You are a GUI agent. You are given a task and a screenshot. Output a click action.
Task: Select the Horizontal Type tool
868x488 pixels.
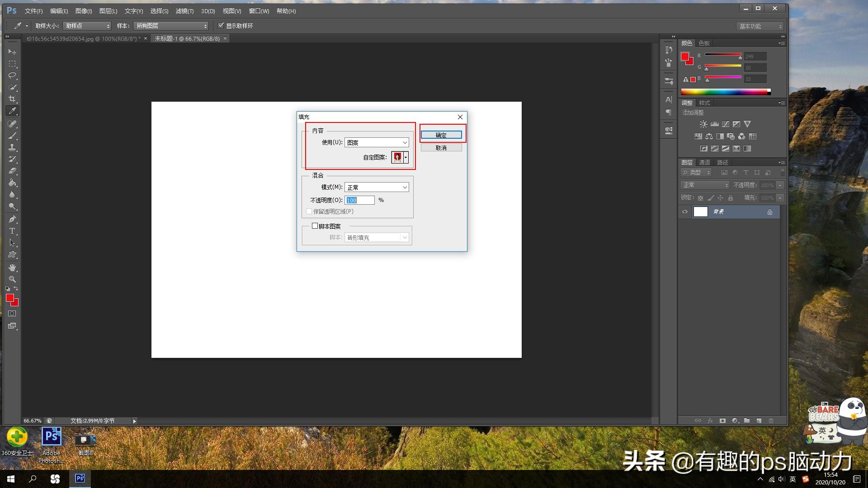coord(12,231)
